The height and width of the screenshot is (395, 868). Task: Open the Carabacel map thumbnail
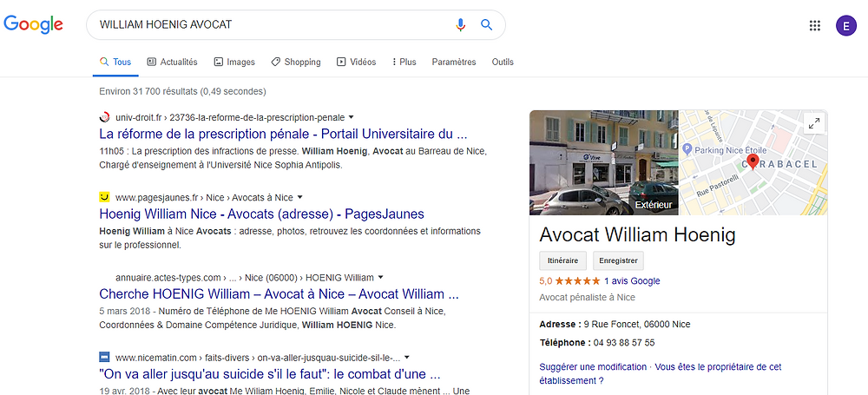[x=753, y=162]
